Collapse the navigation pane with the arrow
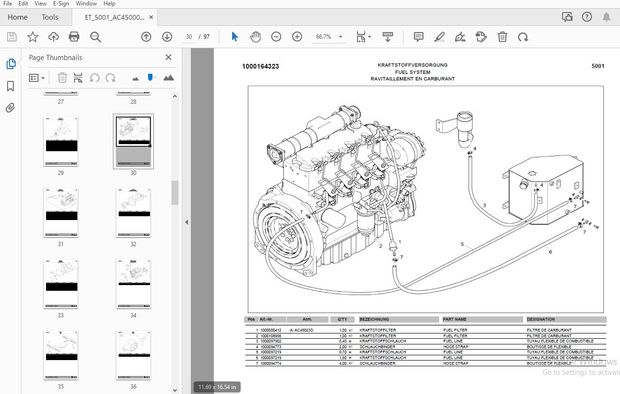 (x=187, y=222)
